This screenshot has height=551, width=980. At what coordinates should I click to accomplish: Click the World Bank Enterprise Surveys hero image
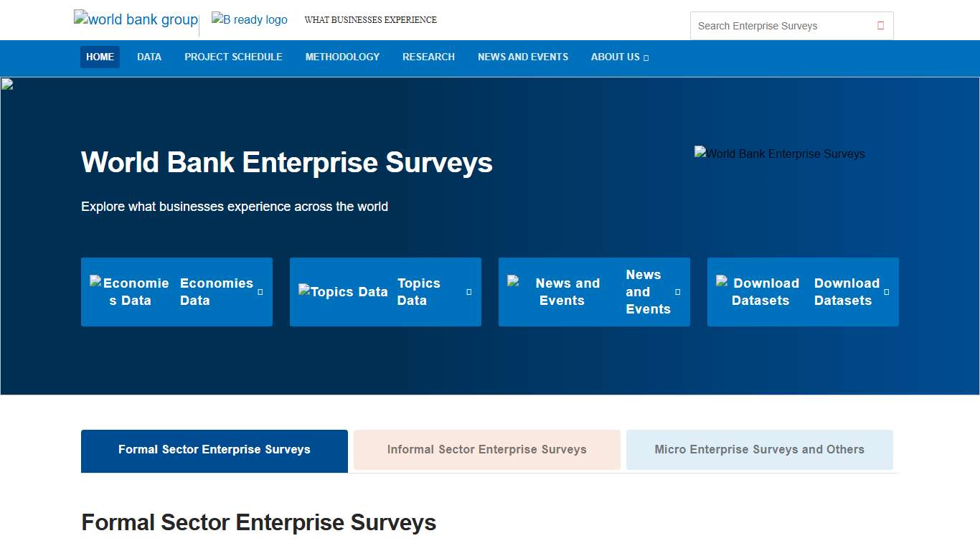click(x=779, y=154)
